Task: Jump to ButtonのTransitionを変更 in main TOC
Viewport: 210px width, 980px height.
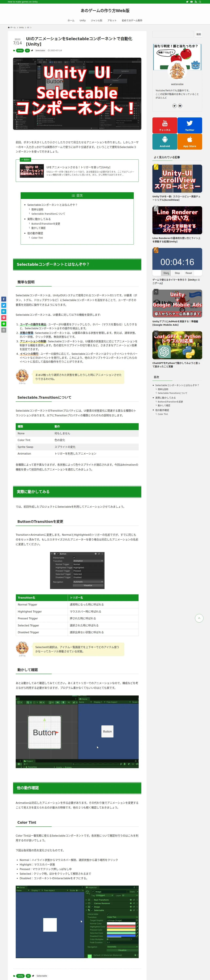Action: 46,224
